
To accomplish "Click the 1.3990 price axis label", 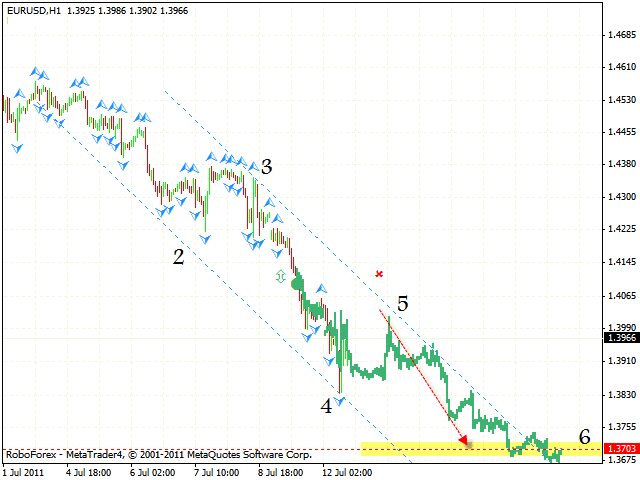I will [622, 327].
